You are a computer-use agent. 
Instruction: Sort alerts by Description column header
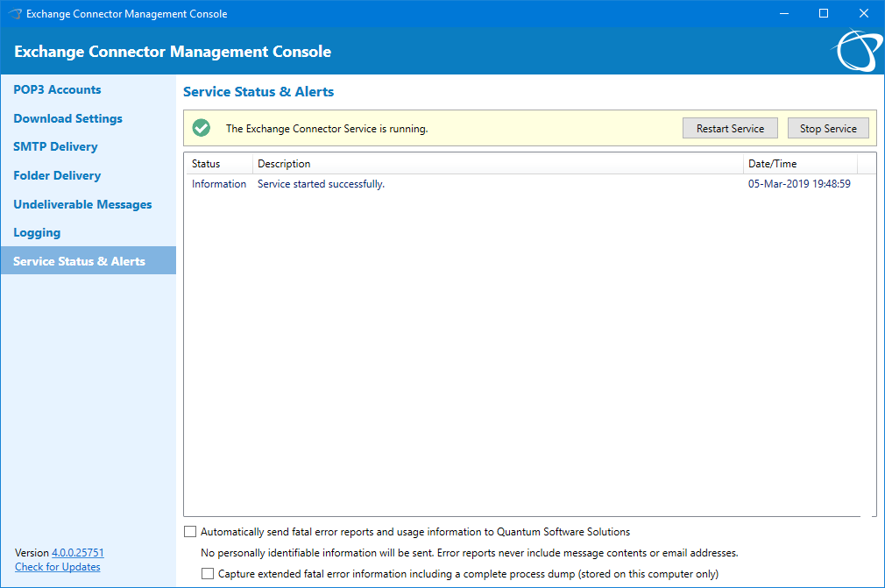click(x=284, y=164)
